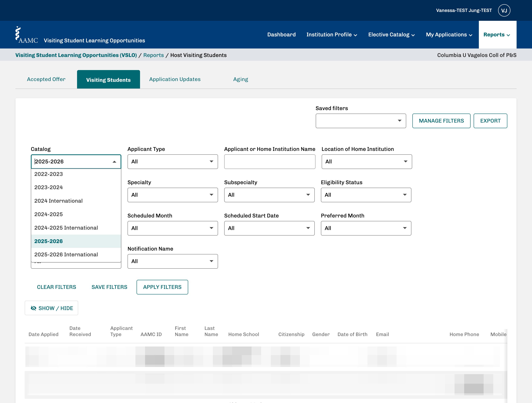Select the 2024-2025 catalog option

click(76, 214)
